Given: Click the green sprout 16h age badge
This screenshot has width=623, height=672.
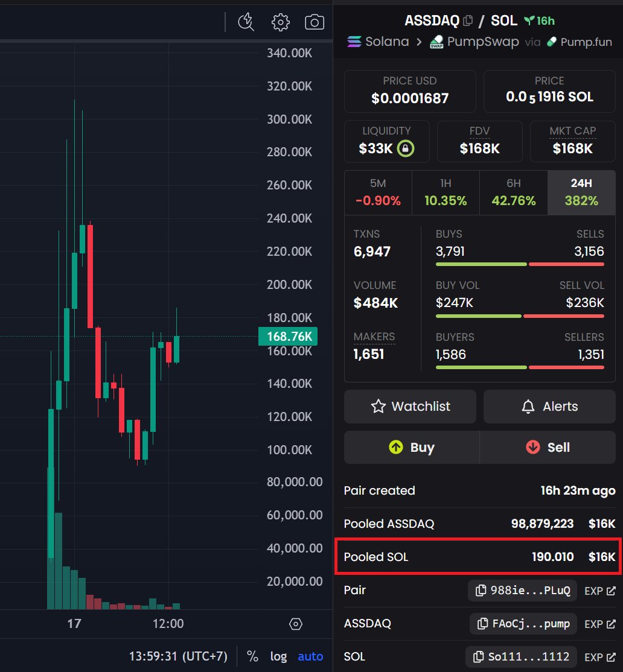Looking at the screenshot, I should click(x=540, y=21).
